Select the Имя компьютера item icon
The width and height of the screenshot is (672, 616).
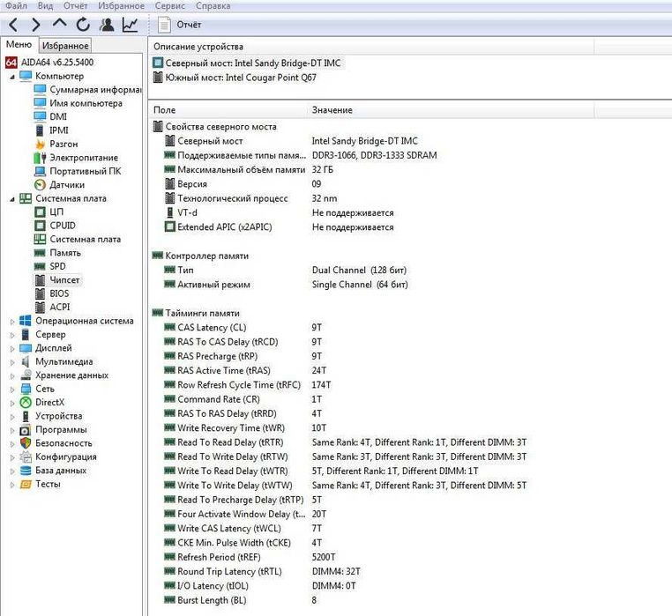pos(40,103)
